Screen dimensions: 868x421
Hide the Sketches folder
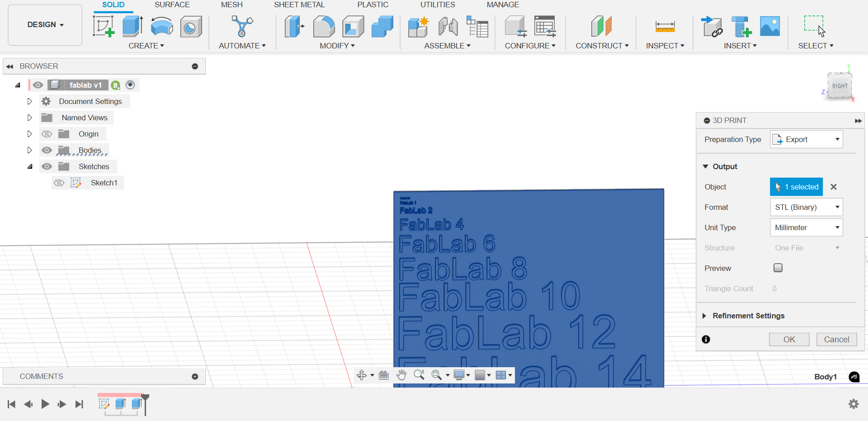click(47, 166)
